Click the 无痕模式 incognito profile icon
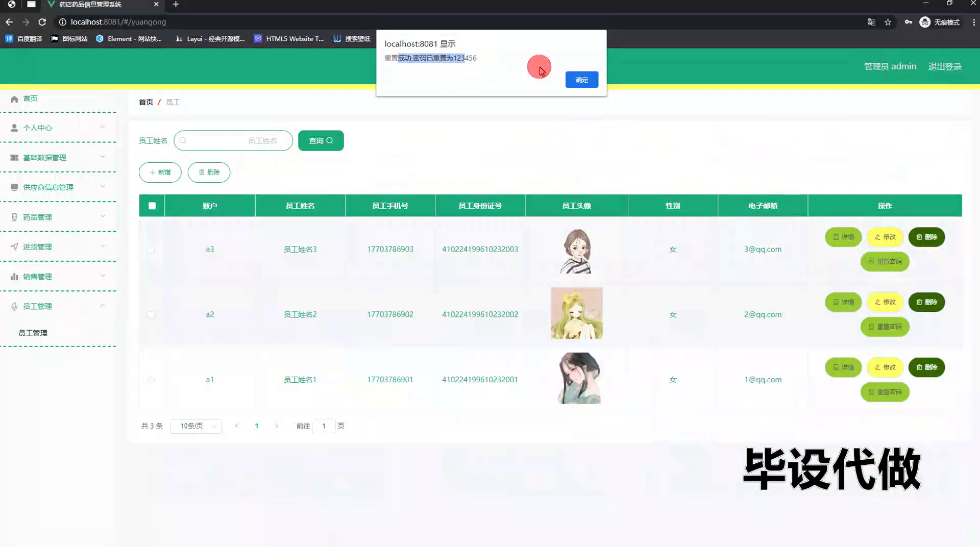This screenshot has width=980, height=547. [x=925, y=22]
